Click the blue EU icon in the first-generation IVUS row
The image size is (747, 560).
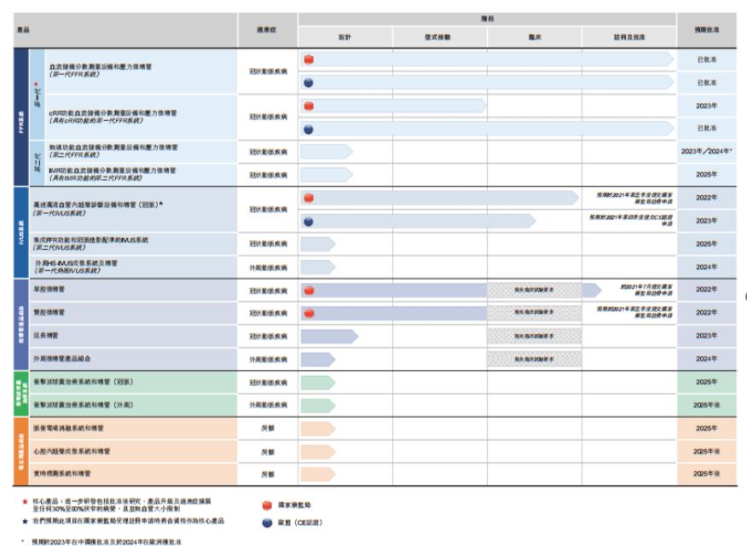click(309, 222)
